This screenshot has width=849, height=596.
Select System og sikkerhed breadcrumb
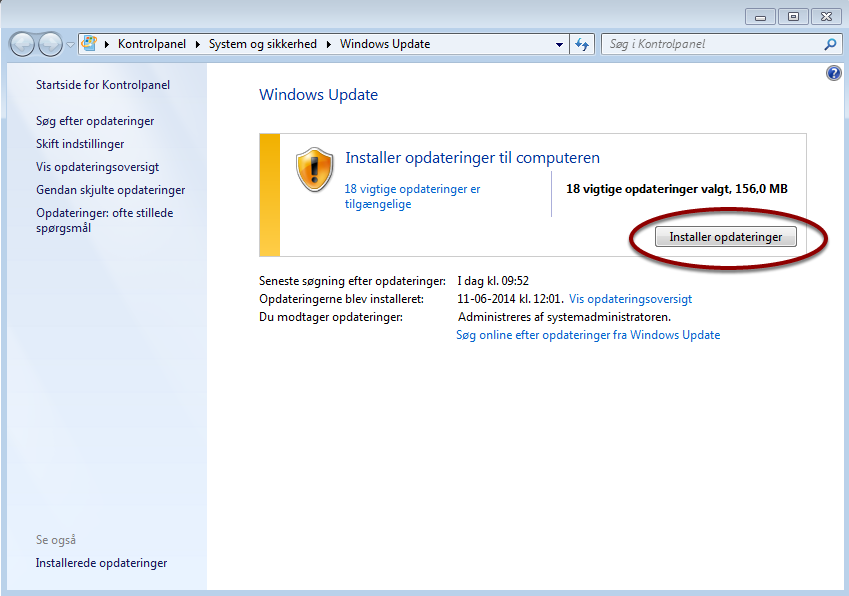pos(263,44)
